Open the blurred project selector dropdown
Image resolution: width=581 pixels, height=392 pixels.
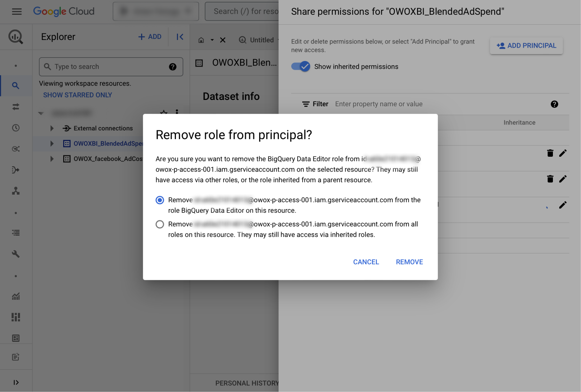click(156, 11)
